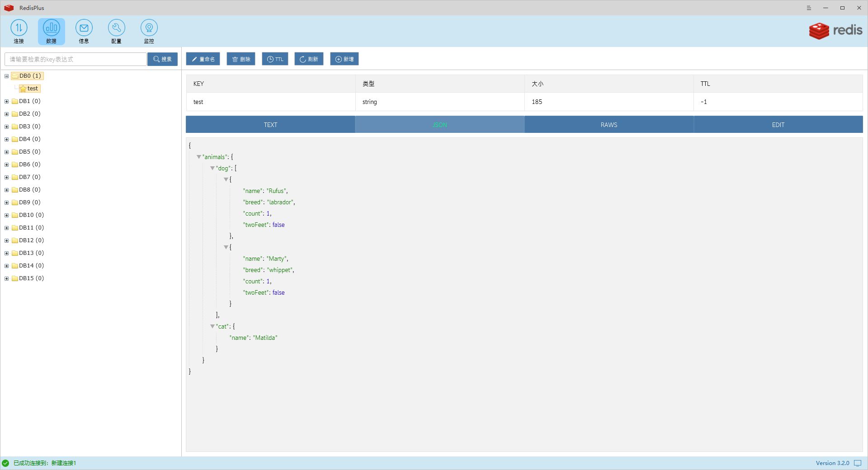868x470 pixels.
Task: Click the "Matilda" name value
Action: coord(265,338)
